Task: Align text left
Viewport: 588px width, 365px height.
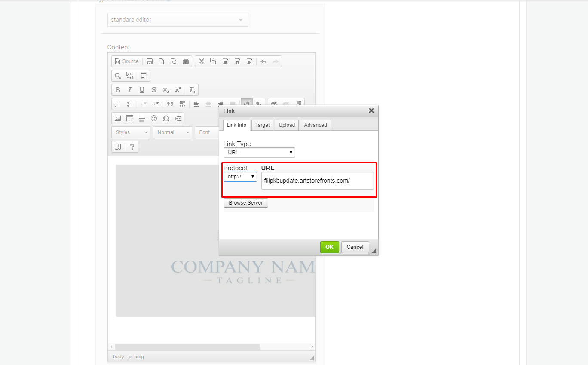Action: 196,104
